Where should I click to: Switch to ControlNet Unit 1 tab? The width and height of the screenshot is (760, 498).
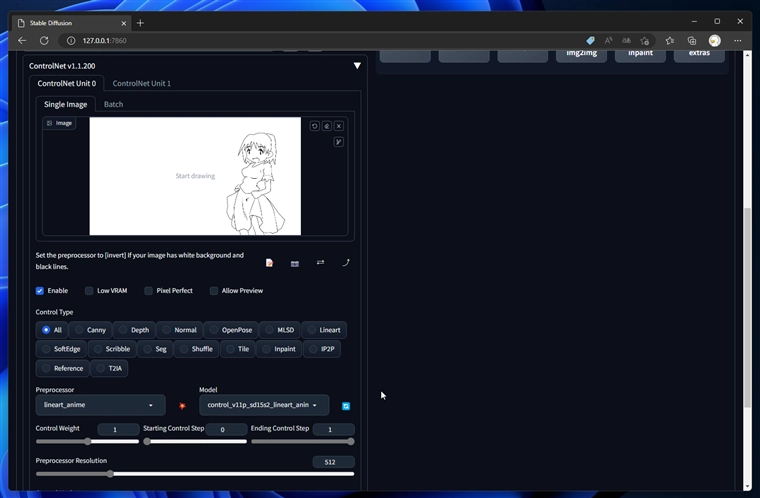tap(142, 83)
